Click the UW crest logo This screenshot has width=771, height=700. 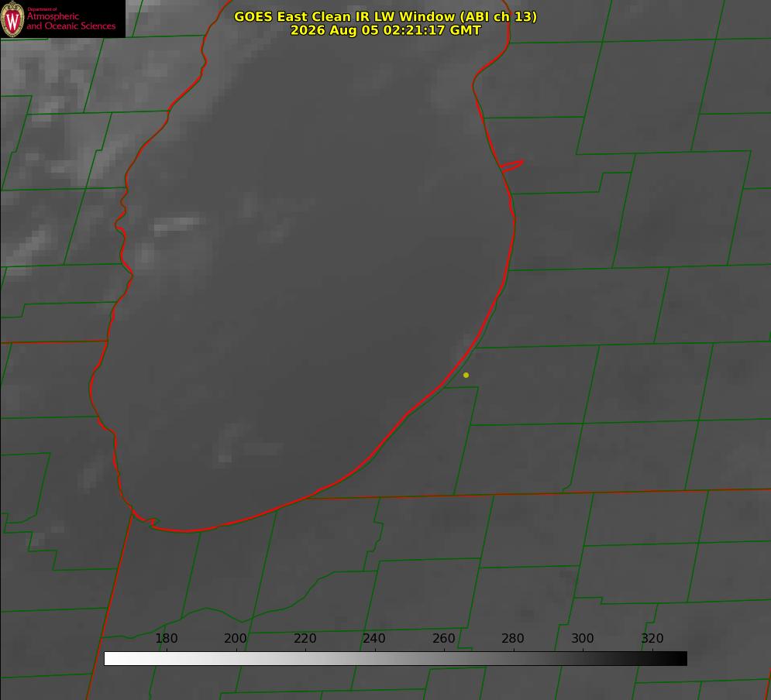click(x=12, y=19)
